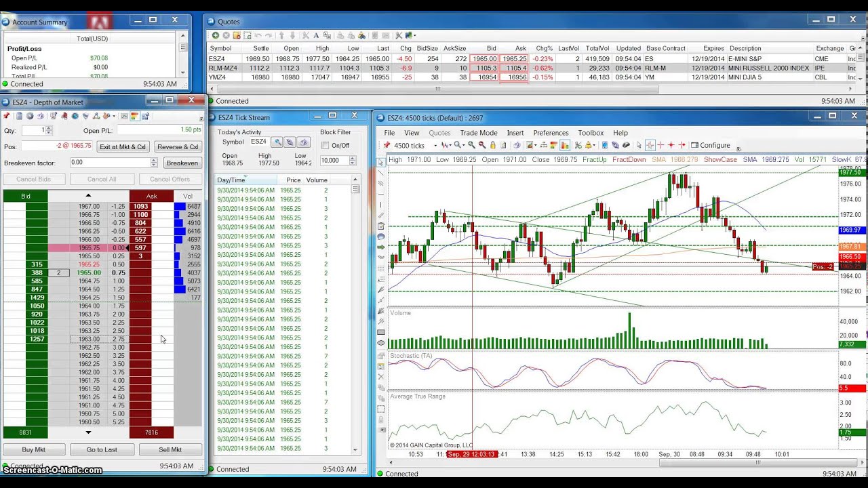Open the chart File menu
This screenshot has height=488, width=868.
pos(389,133)
